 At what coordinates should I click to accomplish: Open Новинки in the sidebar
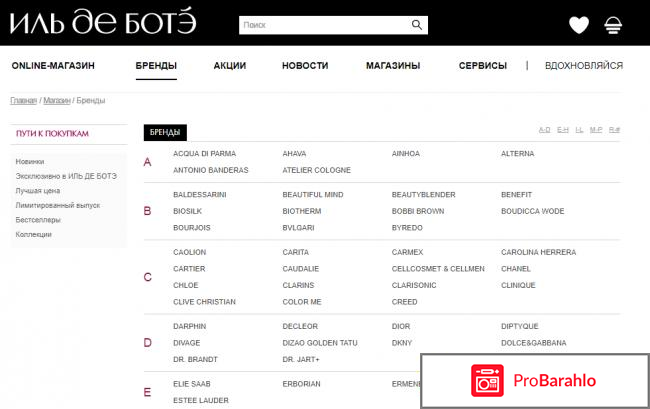30,161
